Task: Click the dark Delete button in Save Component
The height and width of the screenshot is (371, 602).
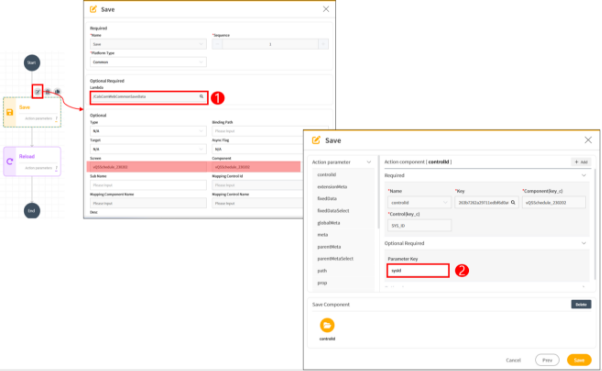Action: point(581,305)
